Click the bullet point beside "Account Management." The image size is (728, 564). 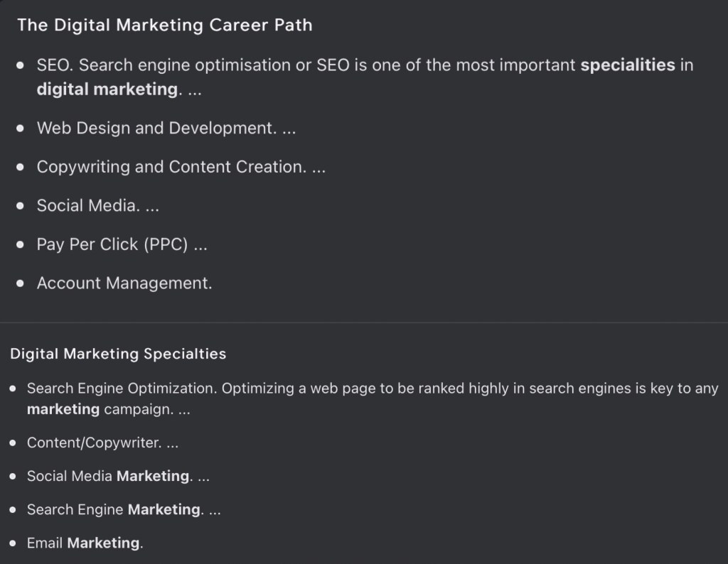tap(21, 283)
